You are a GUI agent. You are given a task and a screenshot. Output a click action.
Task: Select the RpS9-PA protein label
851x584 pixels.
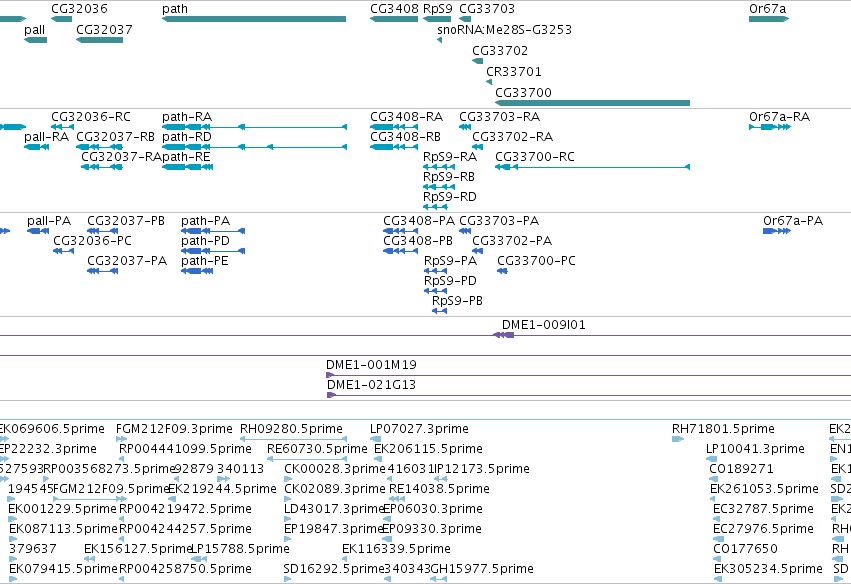click(450, 261)
